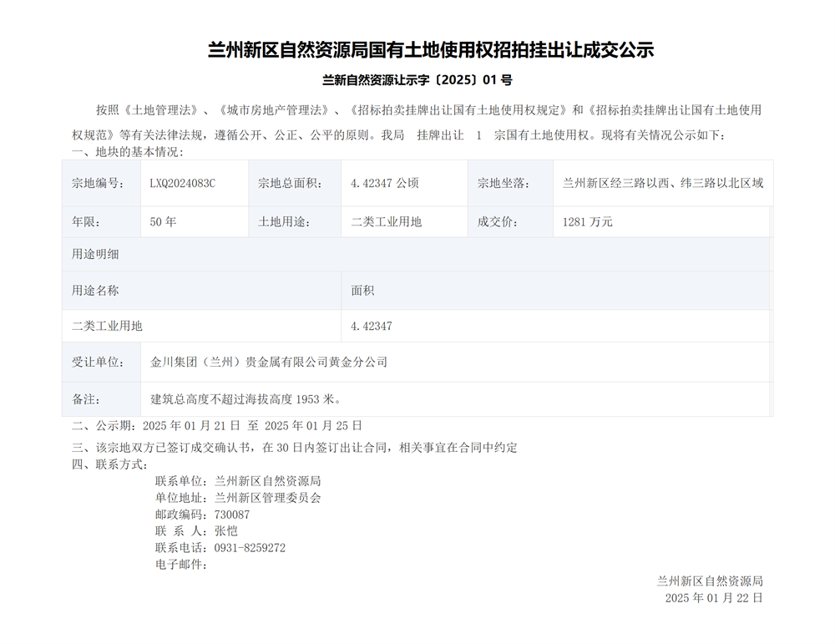Click the 面积 column header
The width and height of the screenshot is (835, 644).
(x=362, y=291)
